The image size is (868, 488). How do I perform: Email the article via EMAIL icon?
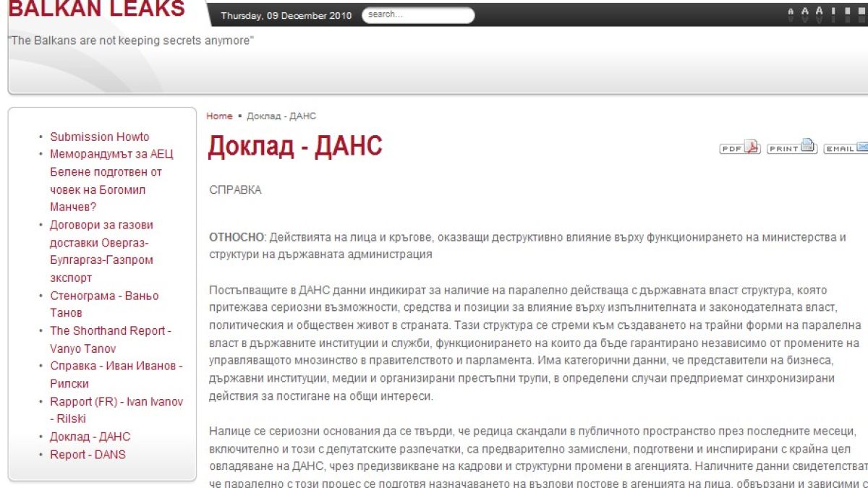coord(846,147)
